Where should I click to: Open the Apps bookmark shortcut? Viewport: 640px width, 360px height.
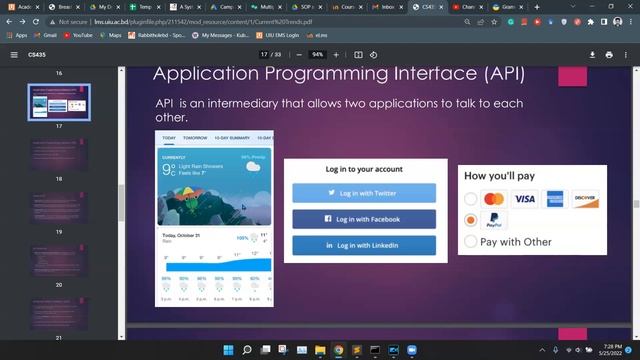pyautogui.click(x=17, y=36)
